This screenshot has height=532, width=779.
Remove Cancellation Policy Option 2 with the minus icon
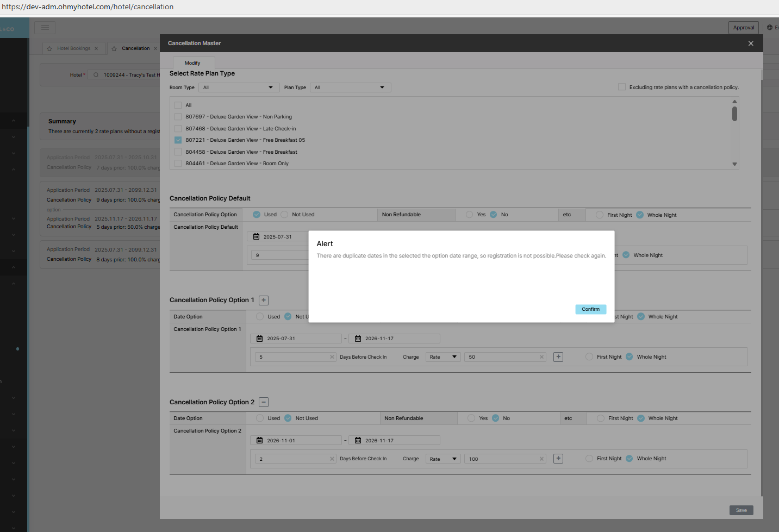click(264, 402)
